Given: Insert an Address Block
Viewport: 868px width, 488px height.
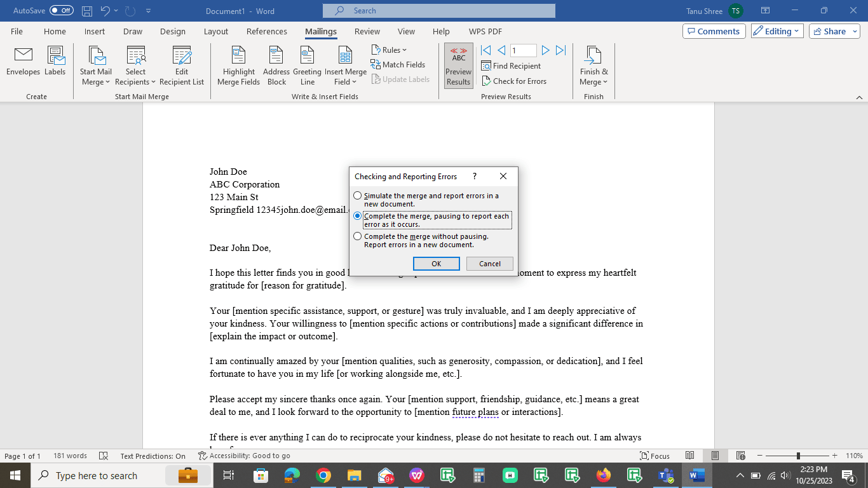Looking at the screenshot, I should pos(276,66).
